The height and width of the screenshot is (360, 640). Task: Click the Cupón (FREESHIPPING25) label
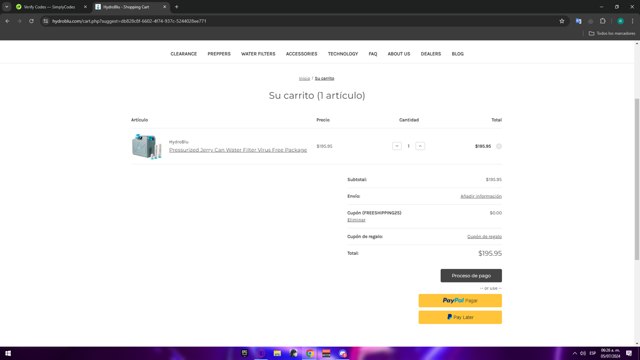coord(374,213)
